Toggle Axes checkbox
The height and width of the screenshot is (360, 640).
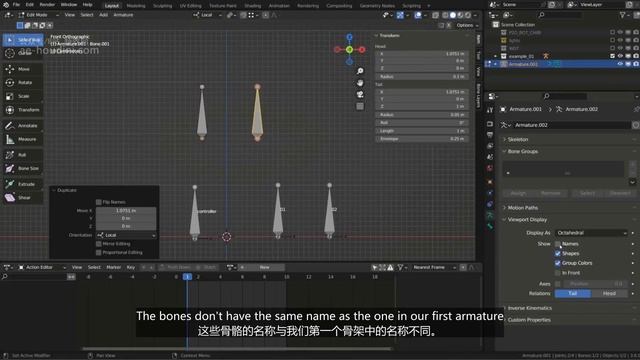click(558, 284)
